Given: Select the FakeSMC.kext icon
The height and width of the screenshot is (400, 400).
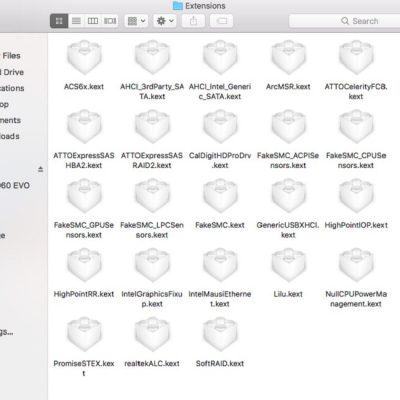Looking at the screenshot, I should (220, 196).
